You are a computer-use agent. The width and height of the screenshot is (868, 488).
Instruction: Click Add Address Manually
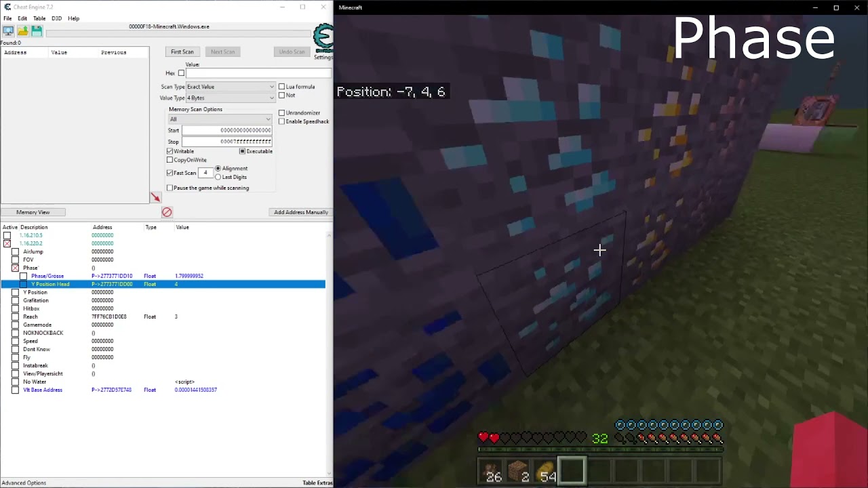coord(301,212)
